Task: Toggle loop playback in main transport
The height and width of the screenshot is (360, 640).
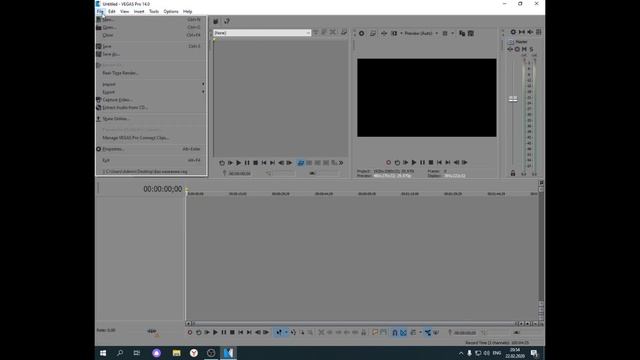Action: [198, 332]
